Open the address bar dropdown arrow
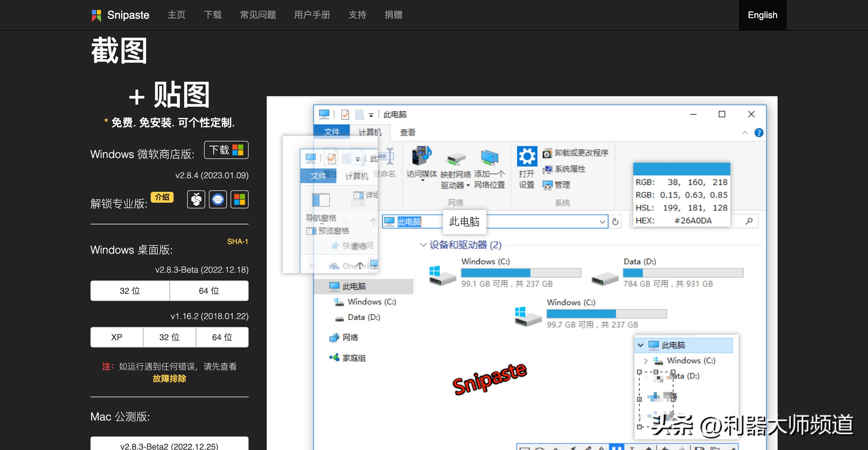The image size is (868, 450). (603, 222)
